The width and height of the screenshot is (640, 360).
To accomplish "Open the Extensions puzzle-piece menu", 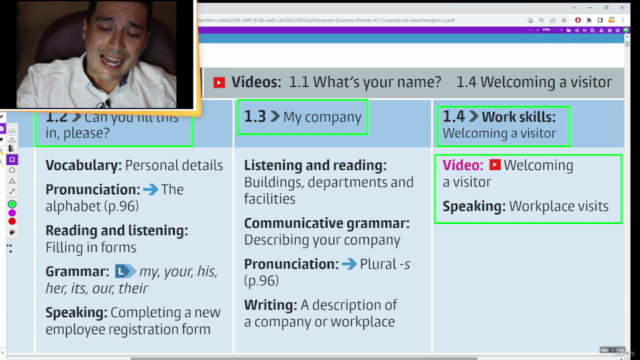I will coord(589,20).
